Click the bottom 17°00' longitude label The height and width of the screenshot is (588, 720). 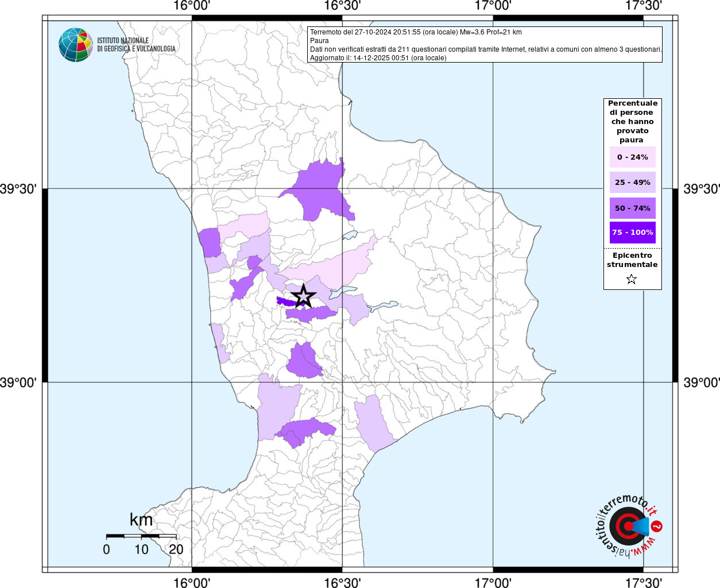[493, 582]
